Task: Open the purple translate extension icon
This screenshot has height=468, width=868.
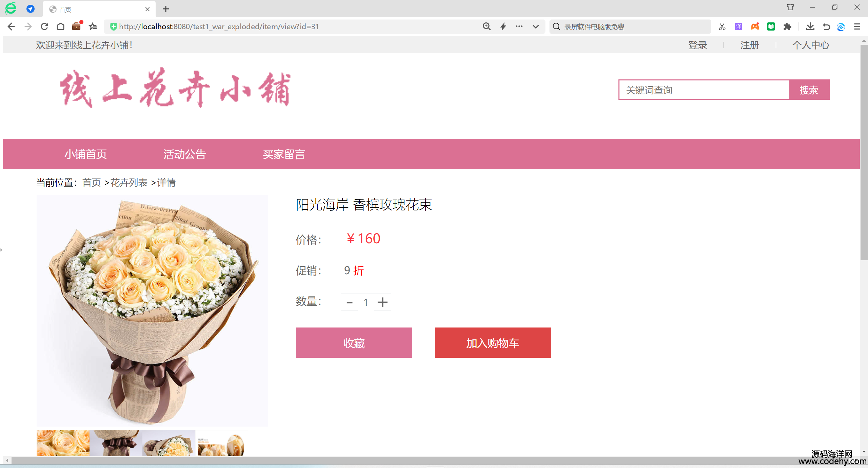Action: 738,26
